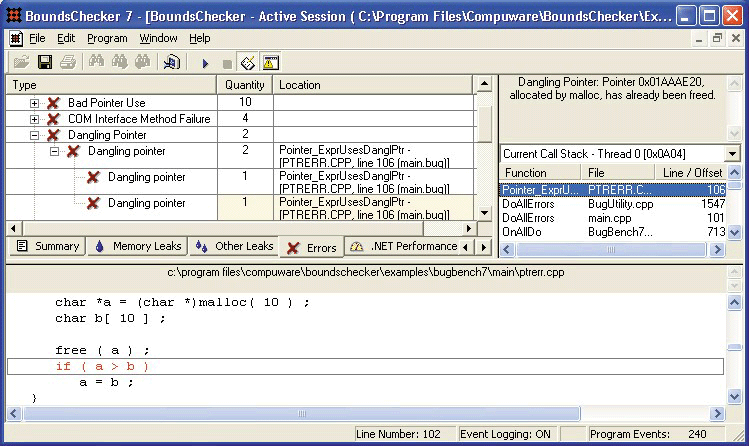Screen dimensions: 749x446
Task: Open the File menu
Action: [x=37, y=38]
